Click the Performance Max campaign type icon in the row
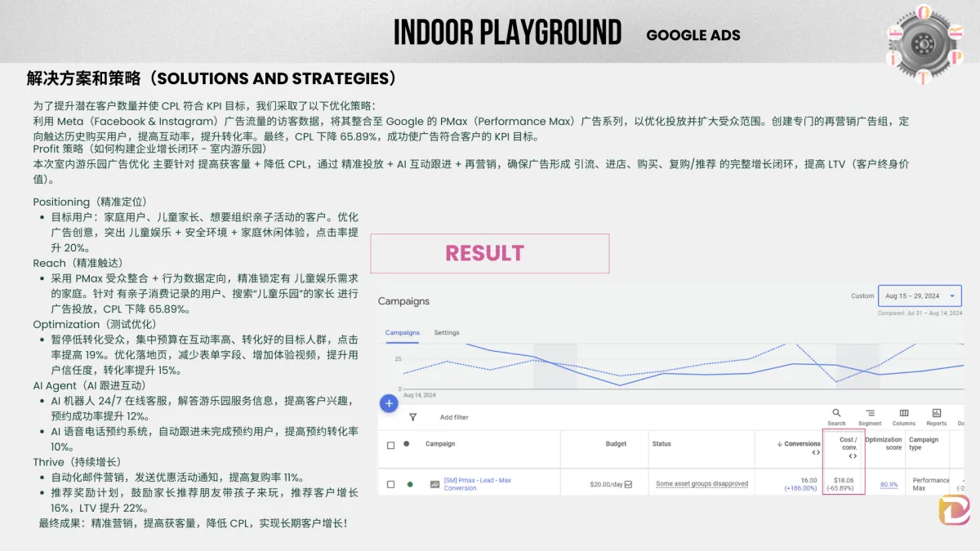980x551 pixels. pos(435,484)
